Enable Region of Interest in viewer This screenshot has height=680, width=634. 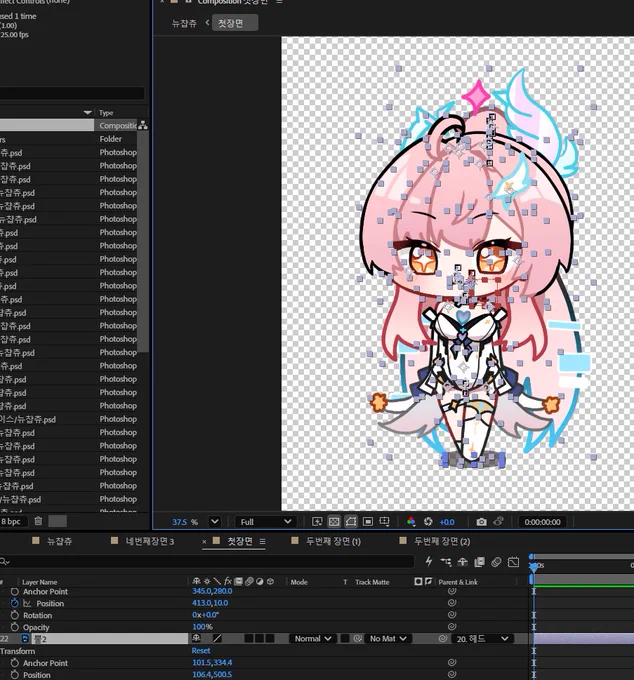click(368, 522)
